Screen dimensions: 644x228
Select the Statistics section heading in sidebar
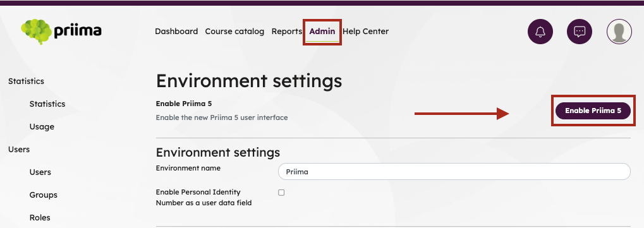pos(26,81)
